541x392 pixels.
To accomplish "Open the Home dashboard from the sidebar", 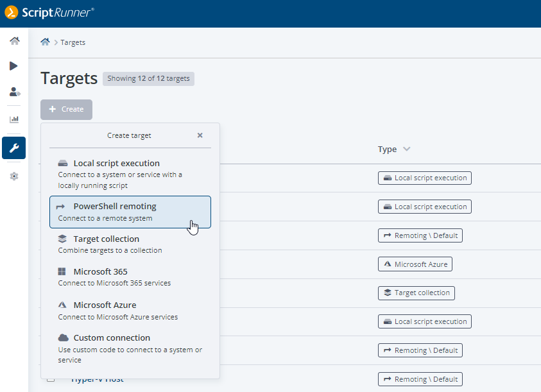I will 14,41.
